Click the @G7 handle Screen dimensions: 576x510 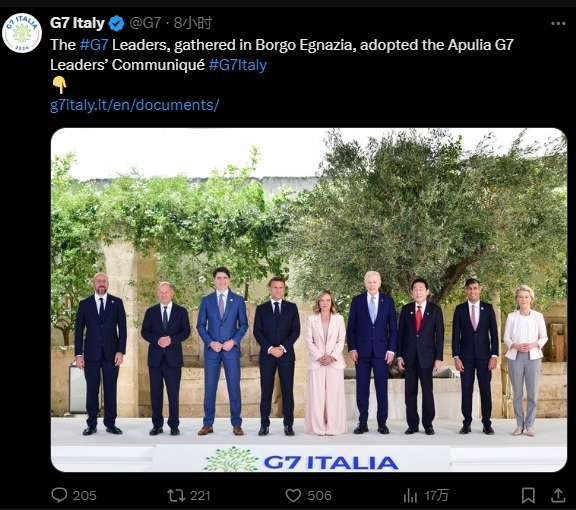pos(145,23)
